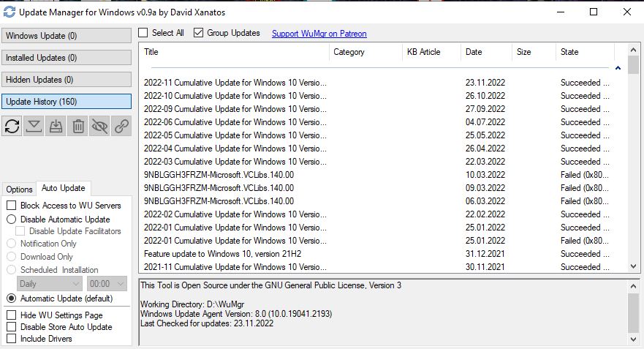Select the Failed 2022-01 Cumulative Update row
644x349 pixels.
pyautogui.click(x=376, y=241)
